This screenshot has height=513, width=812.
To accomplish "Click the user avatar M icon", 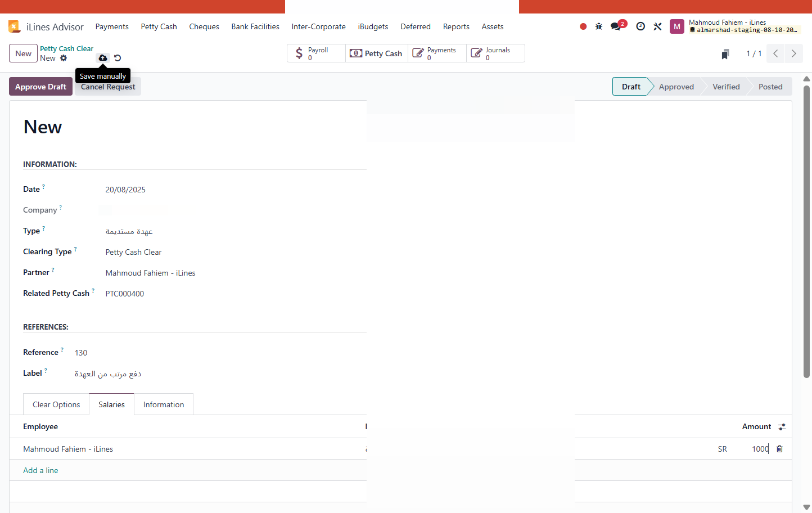I will (x=677, y=26).
